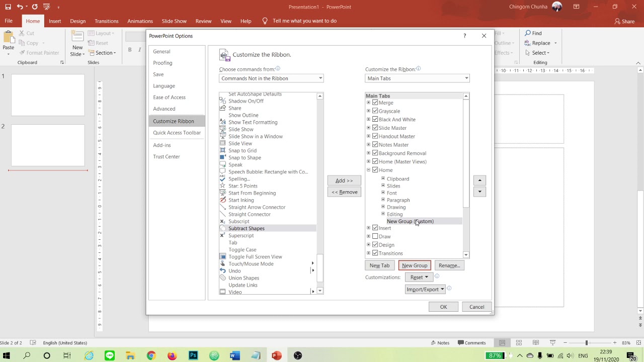The image size is (644, 362).
Task: Click the Move Down arrow button
Action: click(x=479, y=192)
